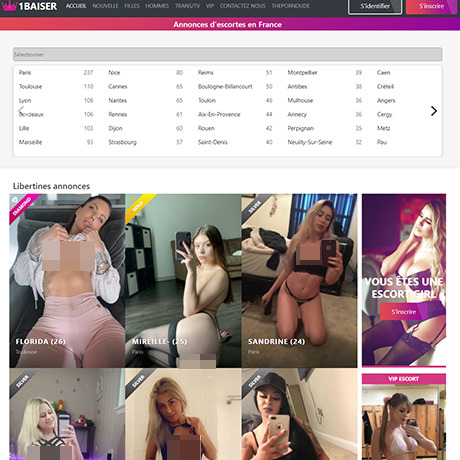
Task: Click the 1BAISER crown logo
Action: 29,6
